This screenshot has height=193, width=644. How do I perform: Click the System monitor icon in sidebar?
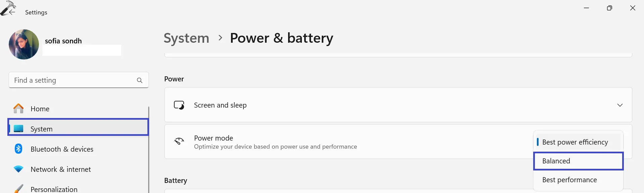[x=18, y=129]
